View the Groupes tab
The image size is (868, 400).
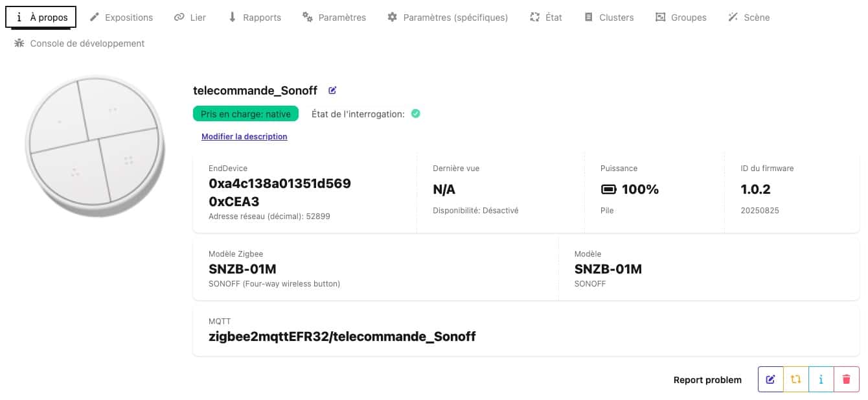(x=681, y=18)
